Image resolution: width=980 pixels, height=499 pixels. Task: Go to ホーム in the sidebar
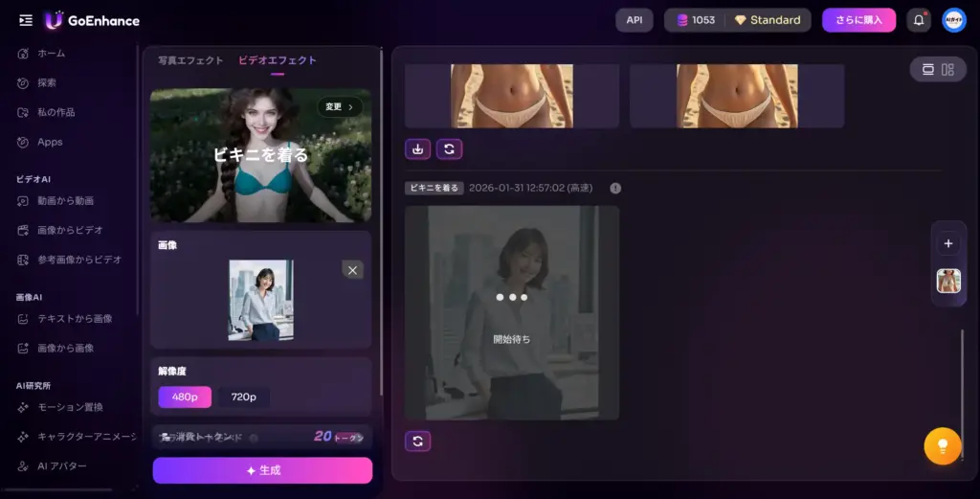click(x=41, y=53)
